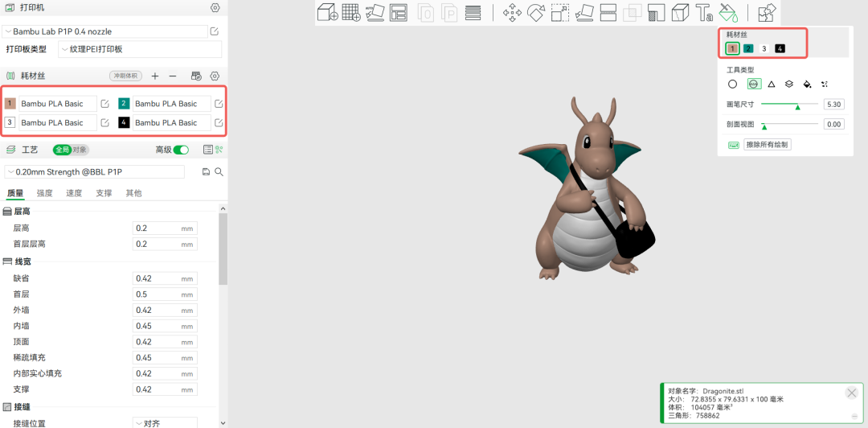Open the 0.20mm Strength @BBL P1P dropdown
This screenshot has height=428, width=868.
(95, 172)
